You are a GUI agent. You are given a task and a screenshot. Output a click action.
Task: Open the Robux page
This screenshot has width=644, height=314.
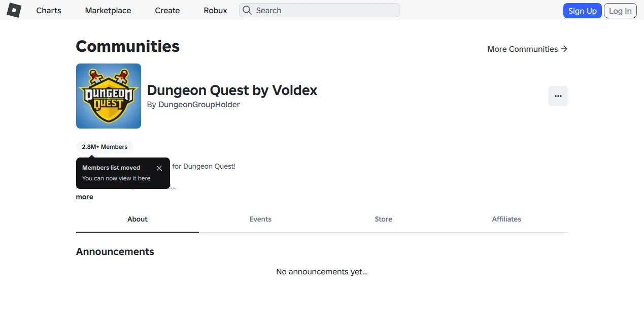(216, 10)
